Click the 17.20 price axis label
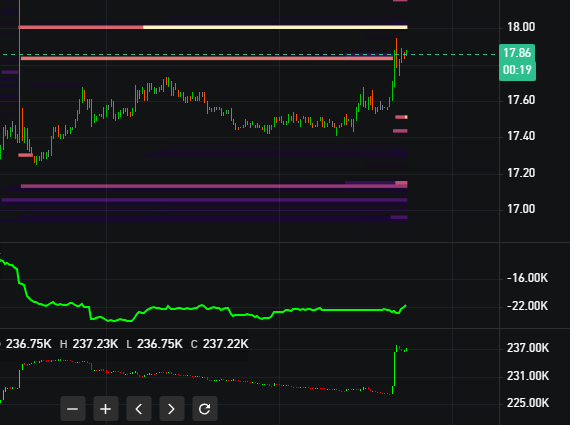Screen dimensions: 570x425 521,173
